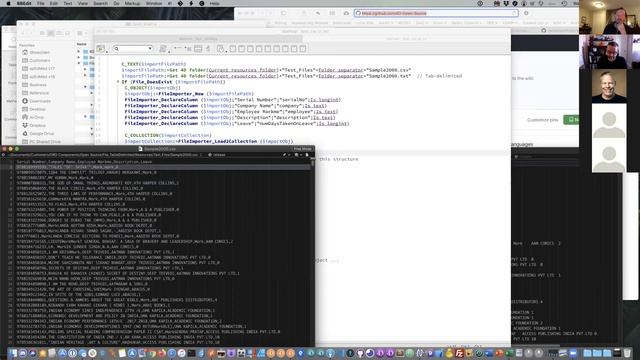
Task: Open the Window menu
Action: coord(154,3)
